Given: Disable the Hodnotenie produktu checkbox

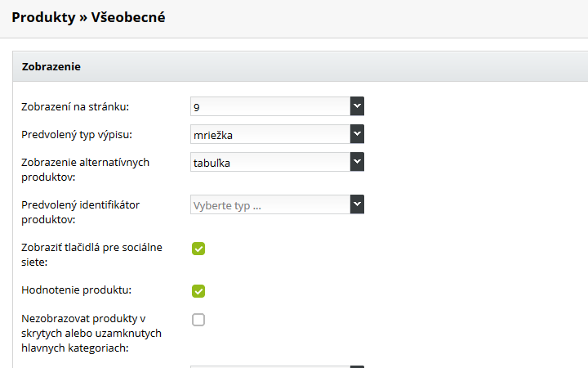Looking at the screenshot, I should (198, 291).
